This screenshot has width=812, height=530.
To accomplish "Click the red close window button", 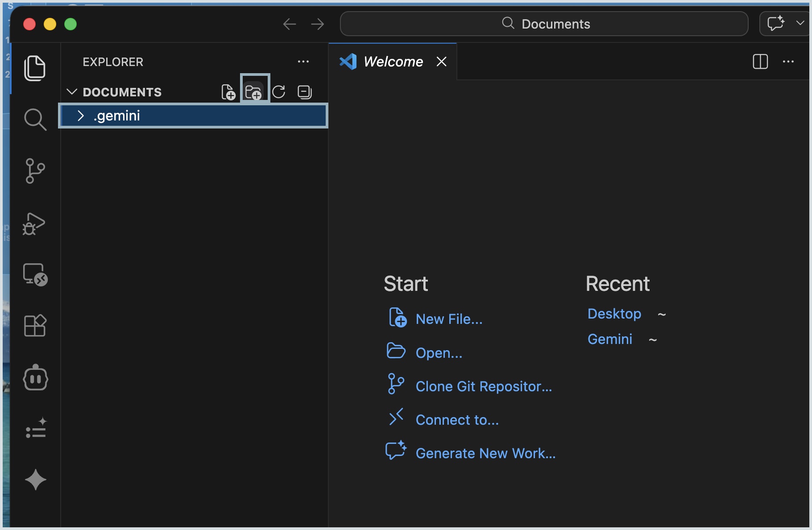I will click(29, 24).
